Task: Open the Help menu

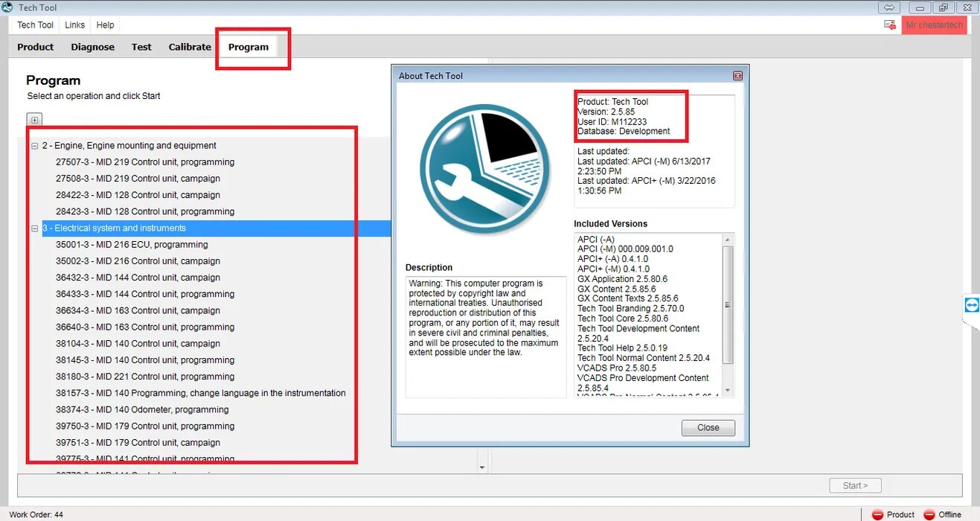Action: (x=106, y=25)
